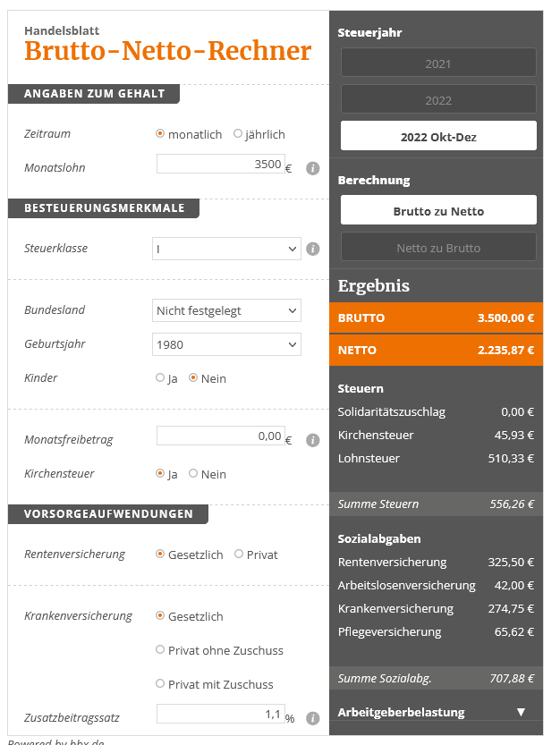The image size is (560, 745).
Task: Click into the Monatslohn input field
Action: [x=221, y=164]
